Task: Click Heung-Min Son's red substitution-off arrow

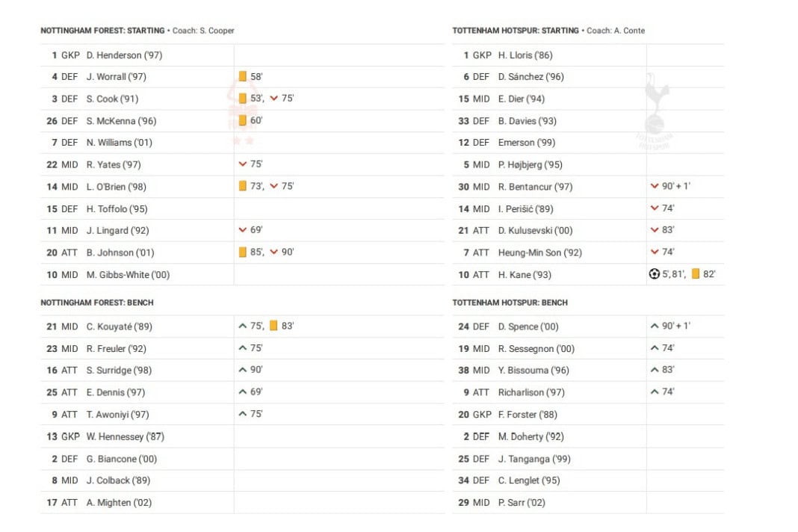Action: click(655, 252)
